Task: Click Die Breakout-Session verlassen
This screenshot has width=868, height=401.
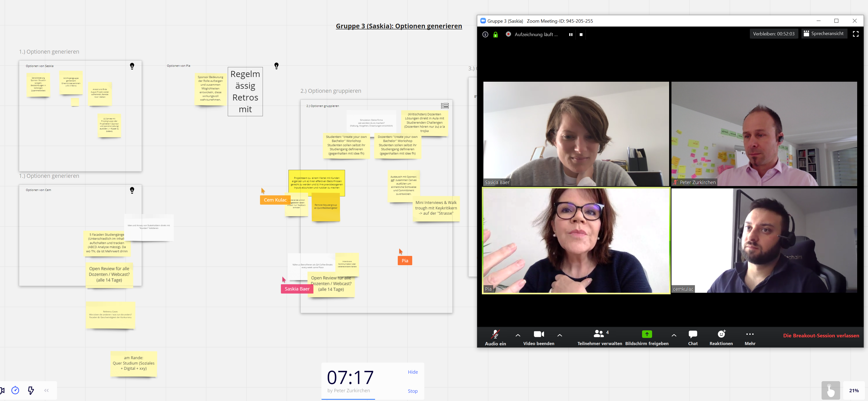Action: 821,335
